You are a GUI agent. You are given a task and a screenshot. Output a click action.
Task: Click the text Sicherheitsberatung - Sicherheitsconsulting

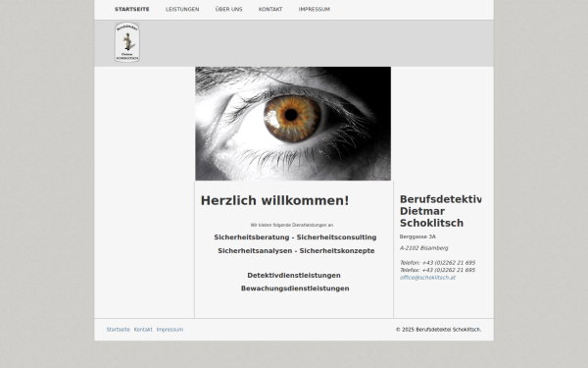tap(295, 237)
